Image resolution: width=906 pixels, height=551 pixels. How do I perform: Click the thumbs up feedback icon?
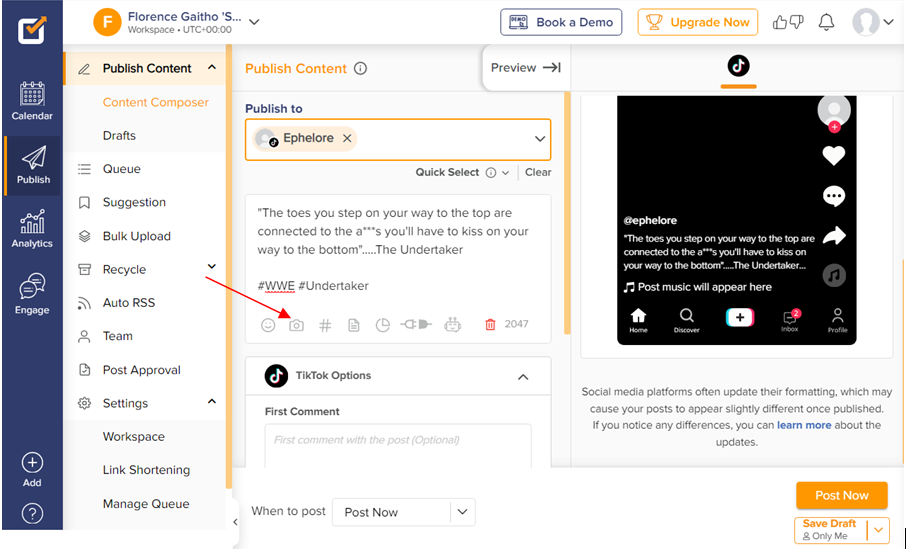click(780, 23)
